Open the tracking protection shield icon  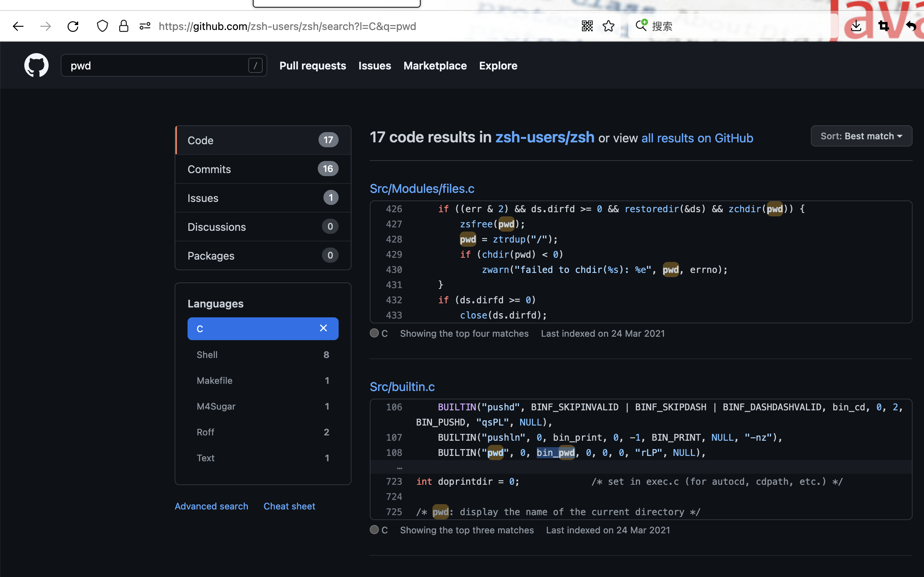tap(102, 26)
